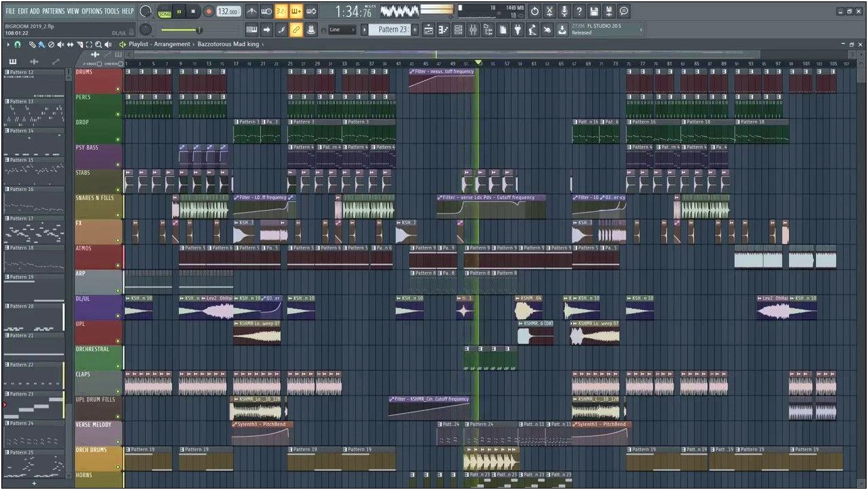
Task: Click the red record button
Action: pyautogui.click(x=209, y=11)
